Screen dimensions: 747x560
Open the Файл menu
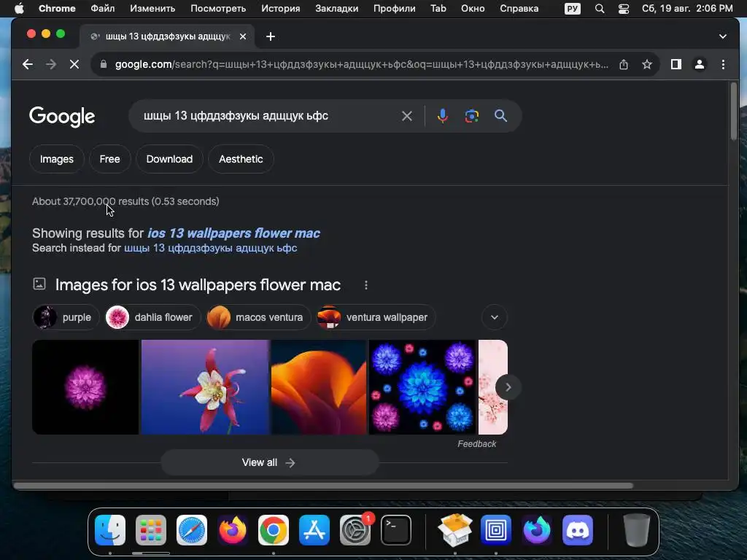coord(102,9)
